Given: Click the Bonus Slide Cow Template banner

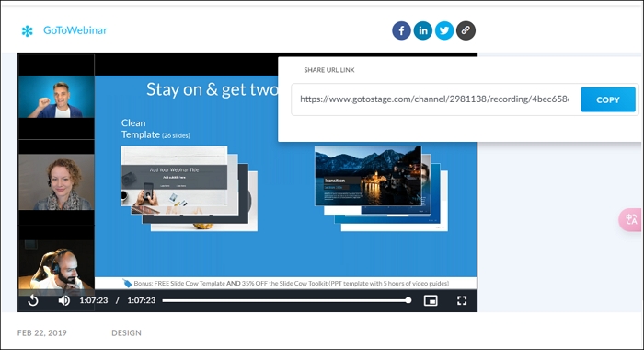Looking at the screenshot, I should (x=286, y=284).
